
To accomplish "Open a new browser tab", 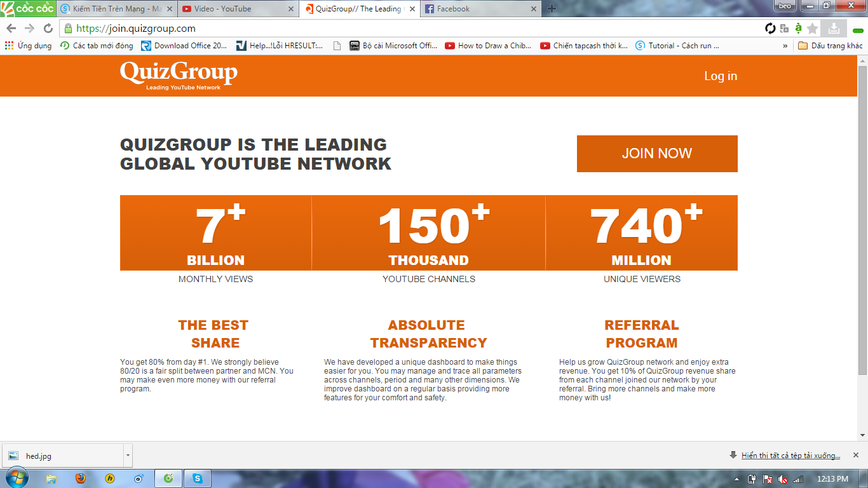I will coord(552,9).
